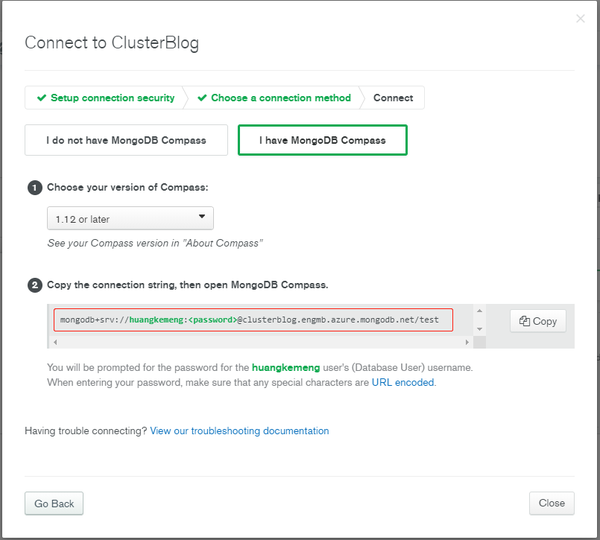Screen dimensions: 600x540
Task: Switch to the Connect step tab
Action: coord(393,98)
